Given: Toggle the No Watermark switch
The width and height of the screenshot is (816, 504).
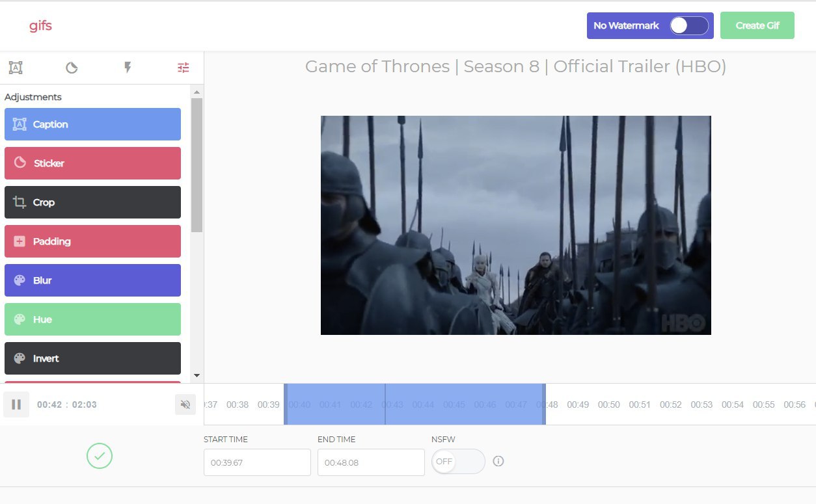Looking at the screenshot, I should coord(689,25).
